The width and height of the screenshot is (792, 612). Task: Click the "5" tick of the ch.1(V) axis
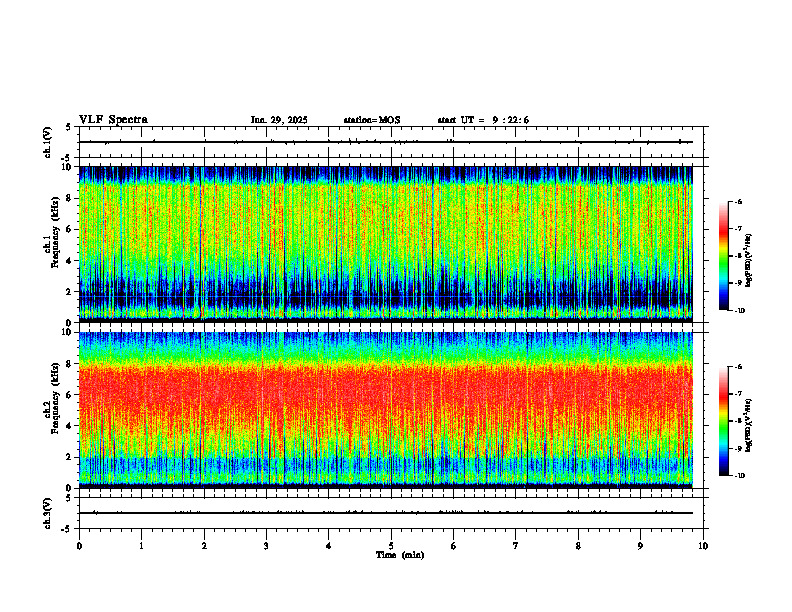[x=69, y=127]
